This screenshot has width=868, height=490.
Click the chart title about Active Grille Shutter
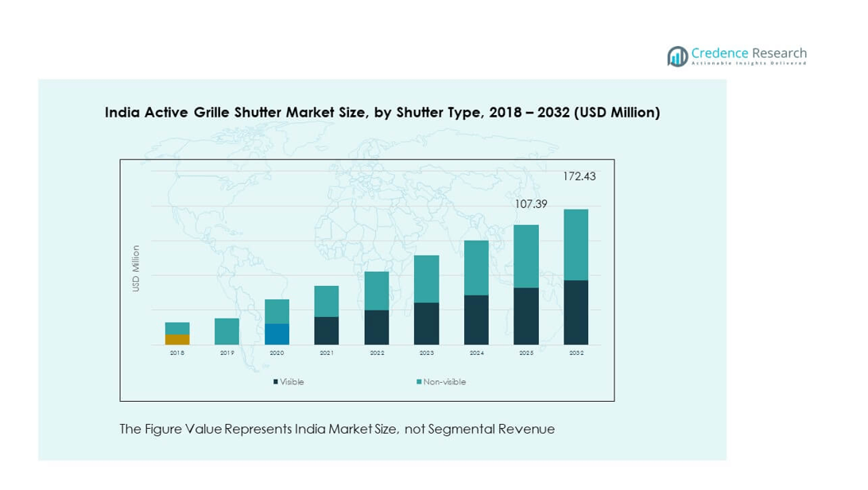[382, 113]
